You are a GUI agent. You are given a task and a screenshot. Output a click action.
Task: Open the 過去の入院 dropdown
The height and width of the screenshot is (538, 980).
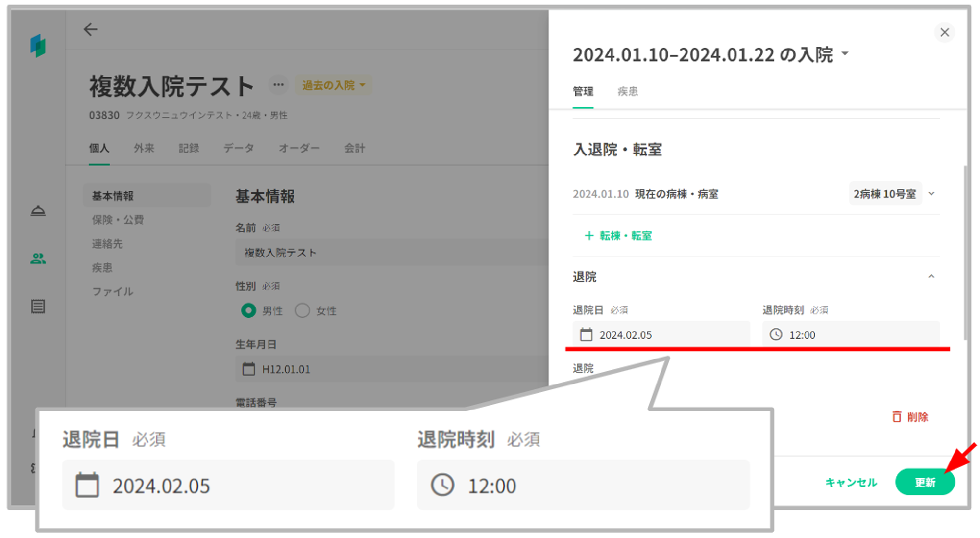333,85
